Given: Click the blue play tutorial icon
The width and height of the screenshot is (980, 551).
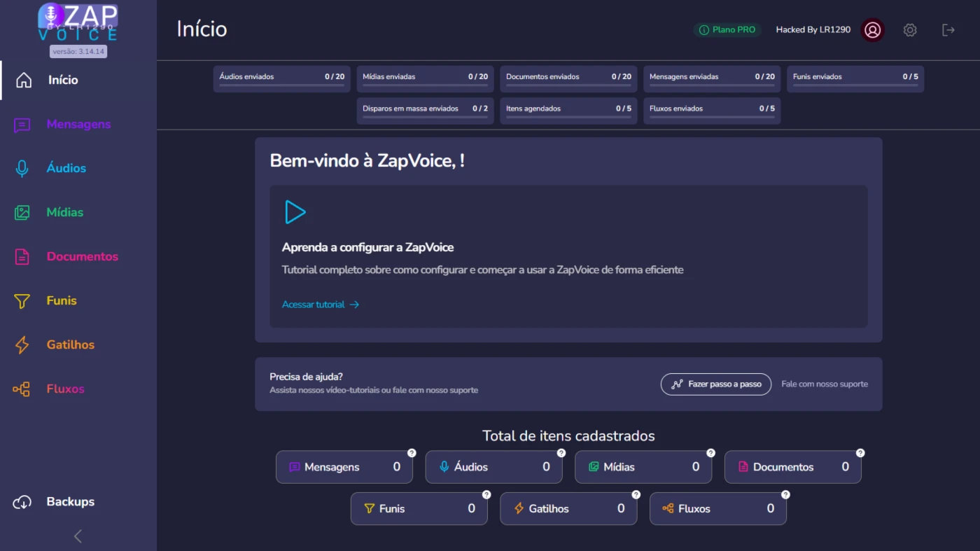Looking at the screenshot, I should click(x=295, y=212).
